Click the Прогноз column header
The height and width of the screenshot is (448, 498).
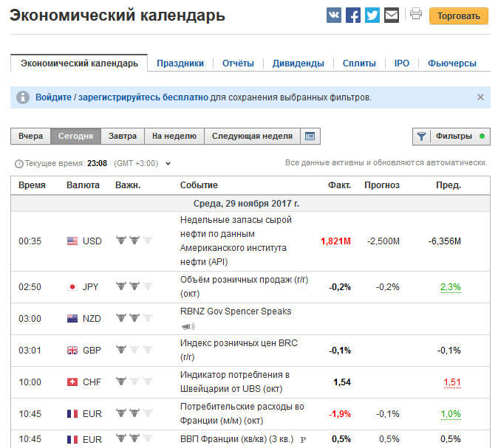382,185
